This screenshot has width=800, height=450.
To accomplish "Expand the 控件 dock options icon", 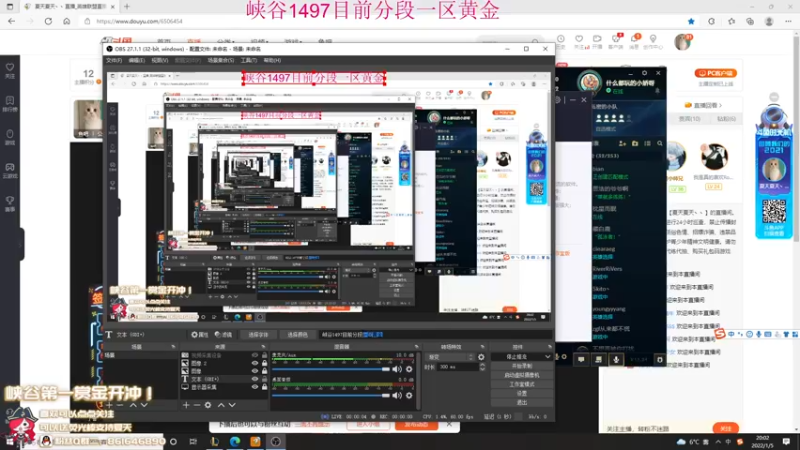I will 549,347.
